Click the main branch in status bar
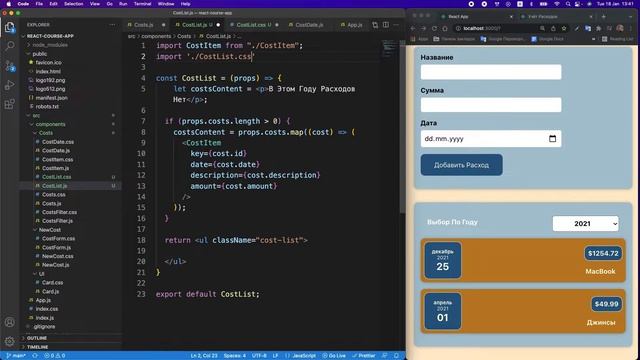 pos(16,356)
